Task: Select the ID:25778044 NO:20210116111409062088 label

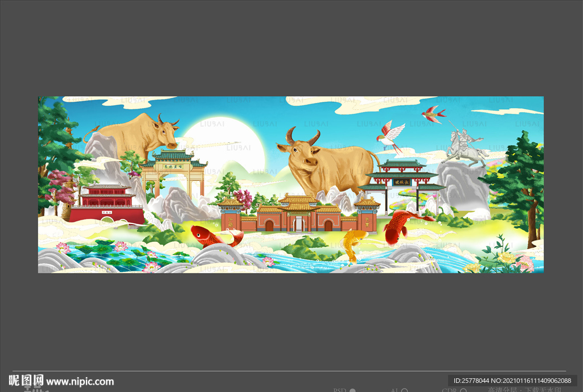Action: [512, 381]
